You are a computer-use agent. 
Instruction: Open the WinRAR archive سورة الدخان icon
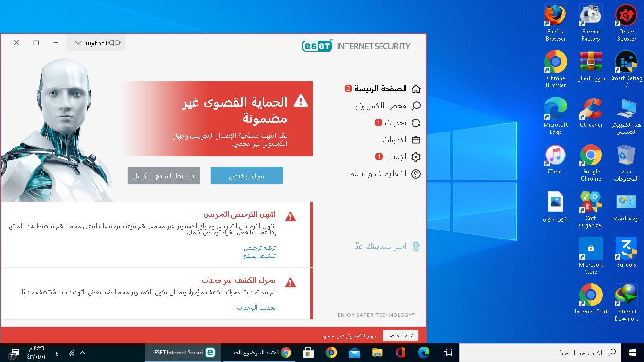coord(591,66)
